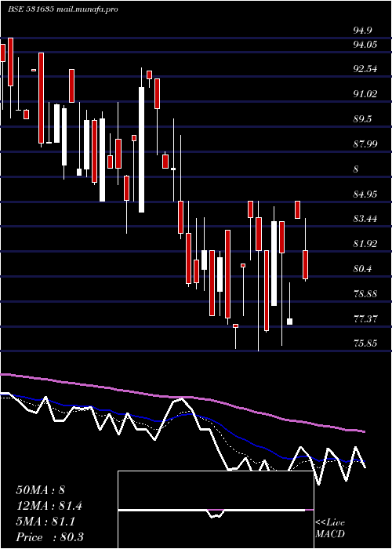Click the last red candlestick on the right
Screen dimensions: 392x549
click(305, 265)
